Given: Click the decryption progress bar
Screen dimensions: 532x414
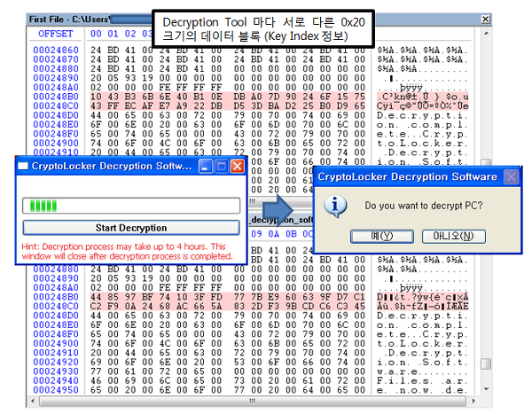Looking at the screenshot, I should (131, 206).
